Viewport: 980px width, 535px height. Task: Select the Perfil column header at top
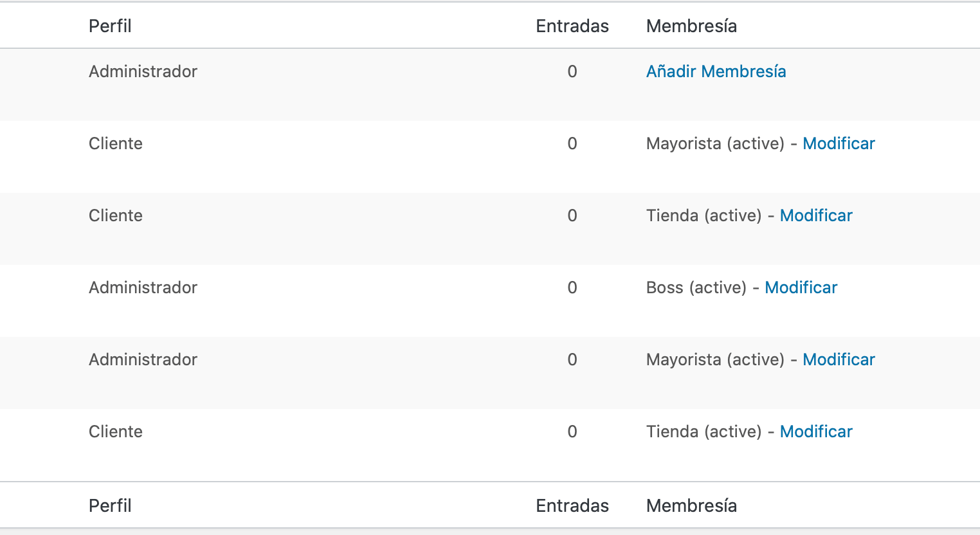click(110, 26)
